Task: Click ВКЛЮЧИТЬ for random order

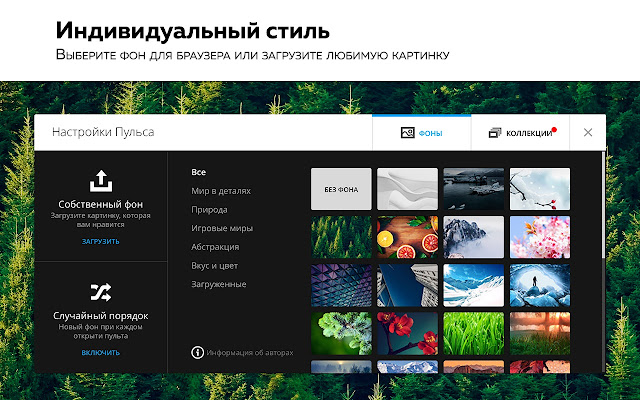Action: [100, 353]
